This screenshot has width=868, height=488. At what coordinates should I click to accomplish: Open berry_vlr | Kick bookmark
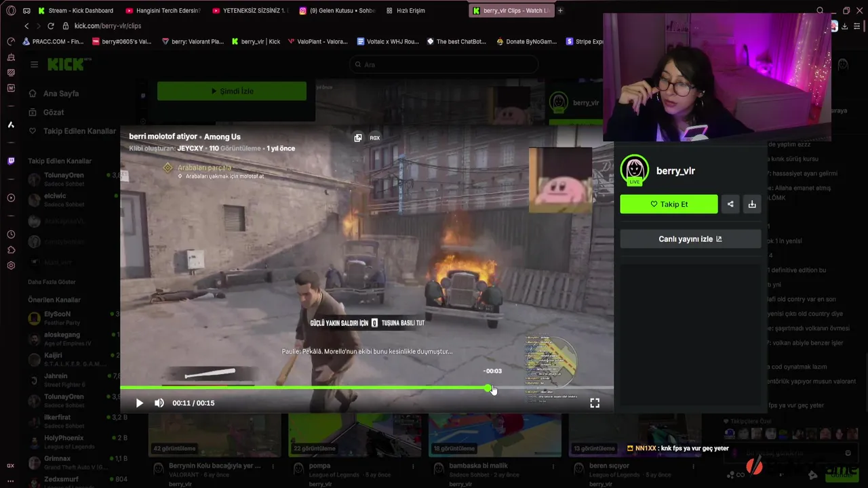[256, 41]
